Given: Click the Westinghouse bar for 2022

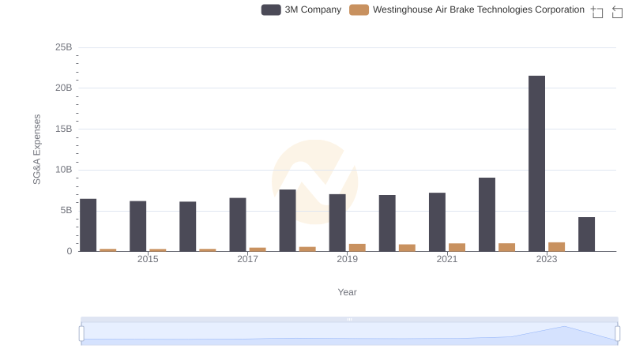Looking at the screenshot, I should coord(506,247).
